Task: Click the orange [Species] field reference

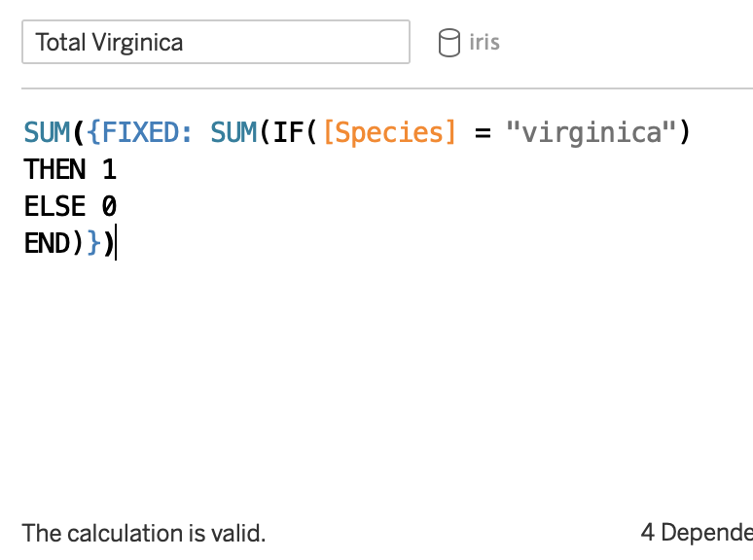Action: [x=389, y=132]
